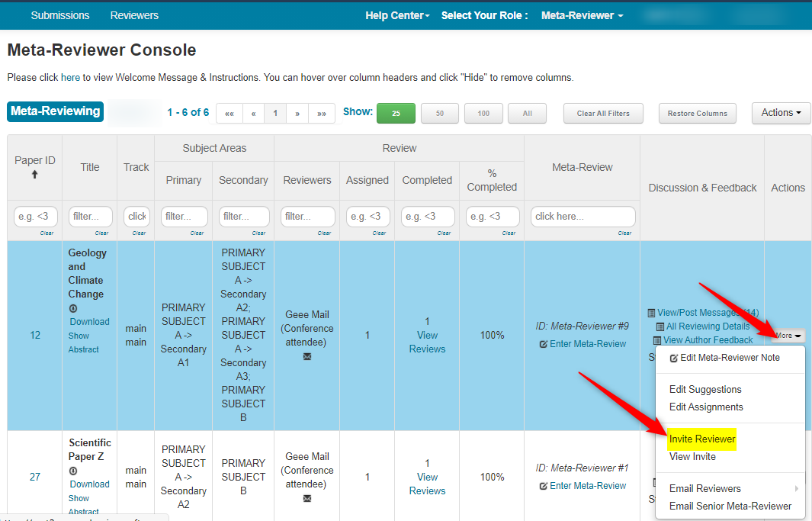Viewport: 812px width, 521px height.
Task: Go to previous page of results
Action: click(253, 114)
